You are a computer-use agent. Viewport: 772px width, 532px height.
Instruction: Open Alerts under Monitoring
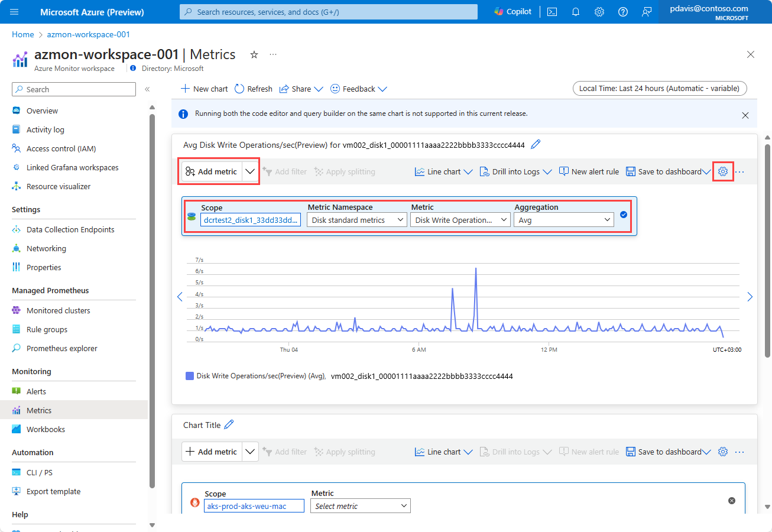coord(36,391)
